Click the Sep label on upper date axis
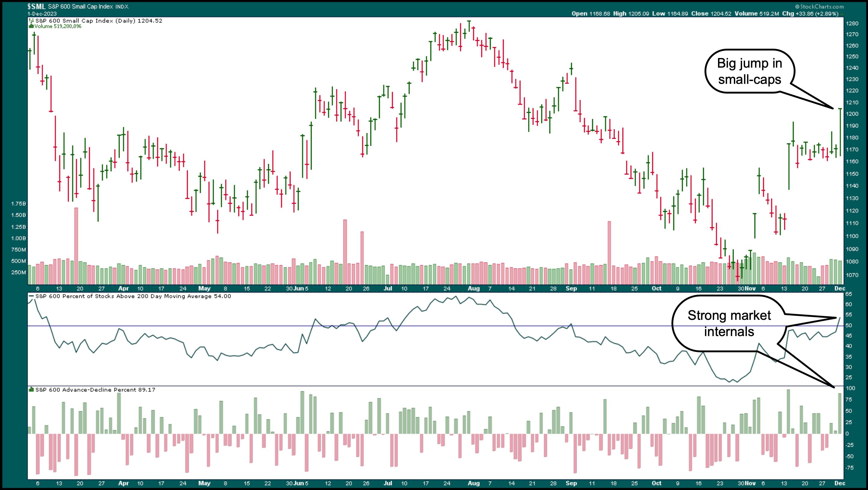 pyautogui.click(x=571, y=289)
